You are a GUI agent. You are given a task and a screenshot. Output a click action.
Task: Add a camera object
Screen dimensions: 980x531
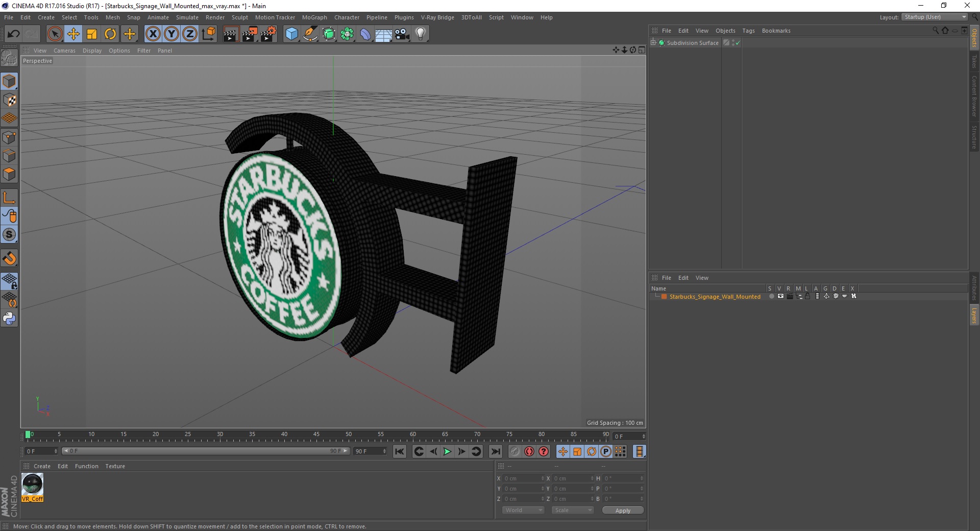[402, 34]
